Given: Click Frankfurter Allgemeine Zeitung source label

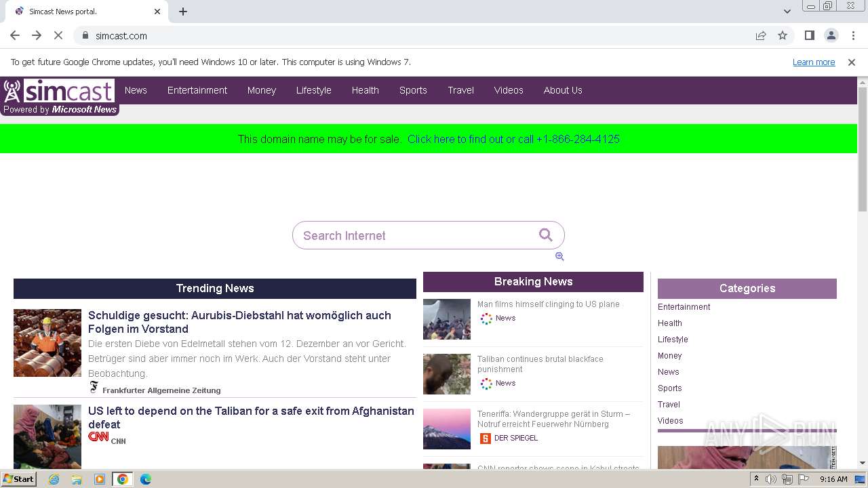Looking at the screenshot, I should [x=161, y=390].
